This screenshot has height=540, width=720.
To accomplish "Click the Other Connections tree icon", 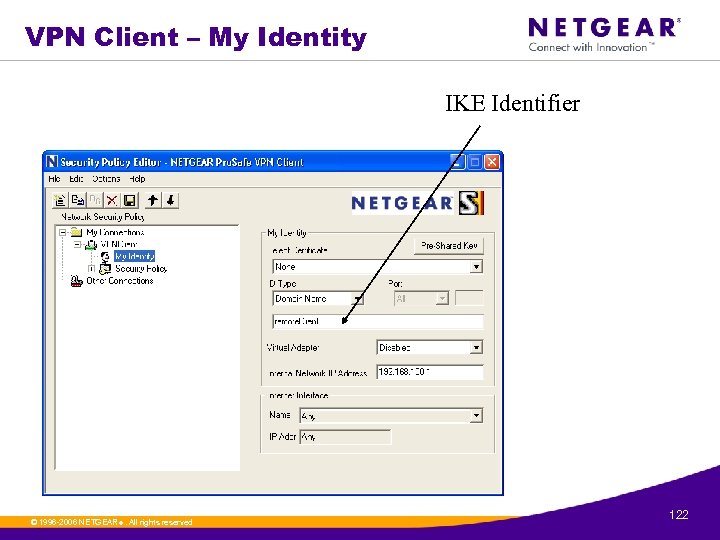I will tap(77, 281).
